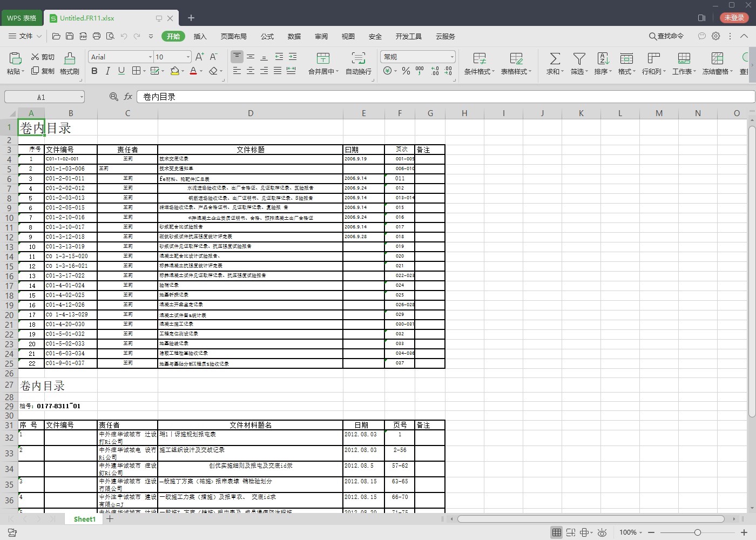Increase the font size with the A+ icon
Viewport: 756px width, 540px height.
(200, 57)
